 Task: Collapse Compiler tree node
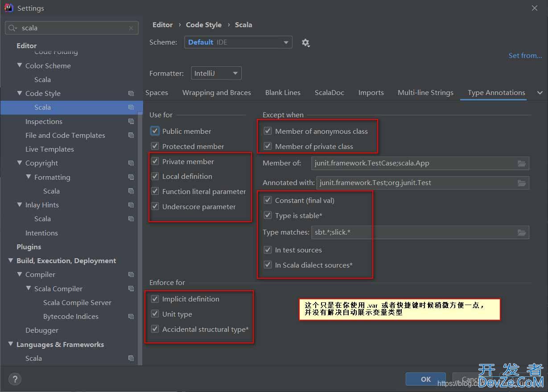20,274
